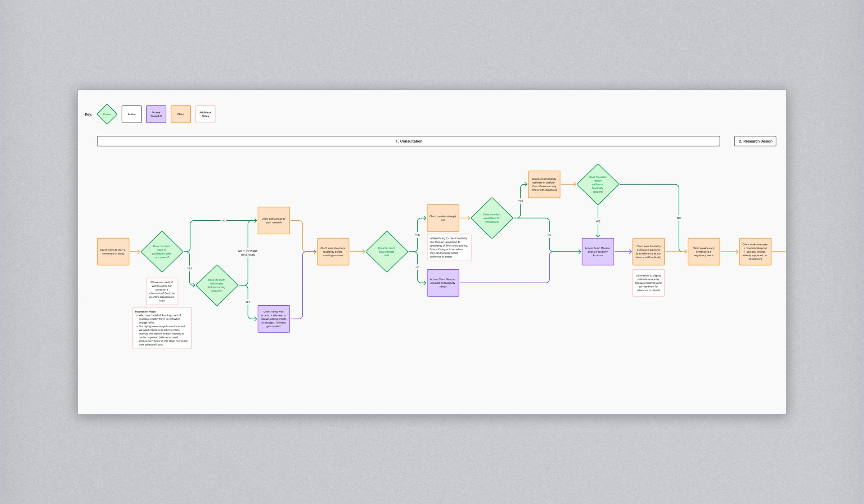Select the "Client goes ahead to start research" box

(x=274, y=220)
